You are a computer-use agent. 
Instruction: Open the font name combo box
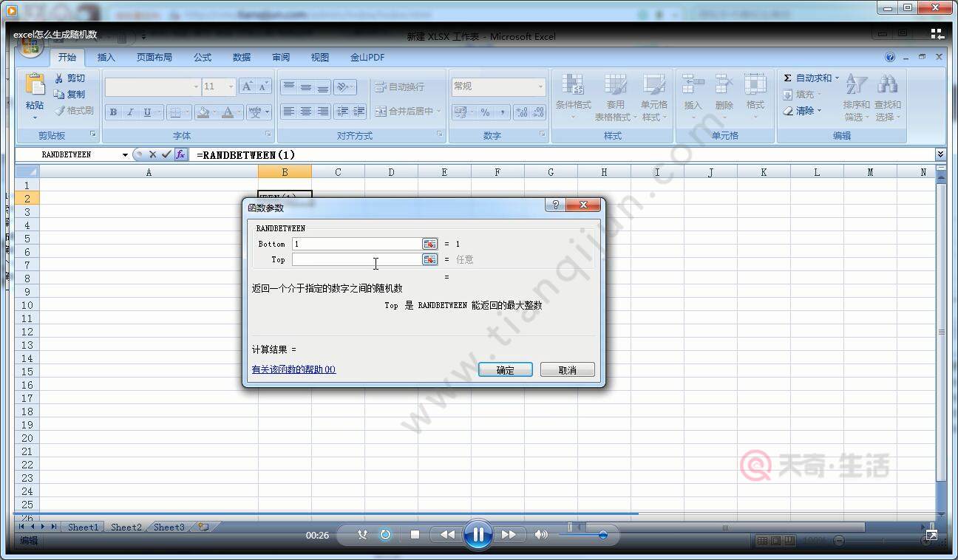click(x=153, y=86)
